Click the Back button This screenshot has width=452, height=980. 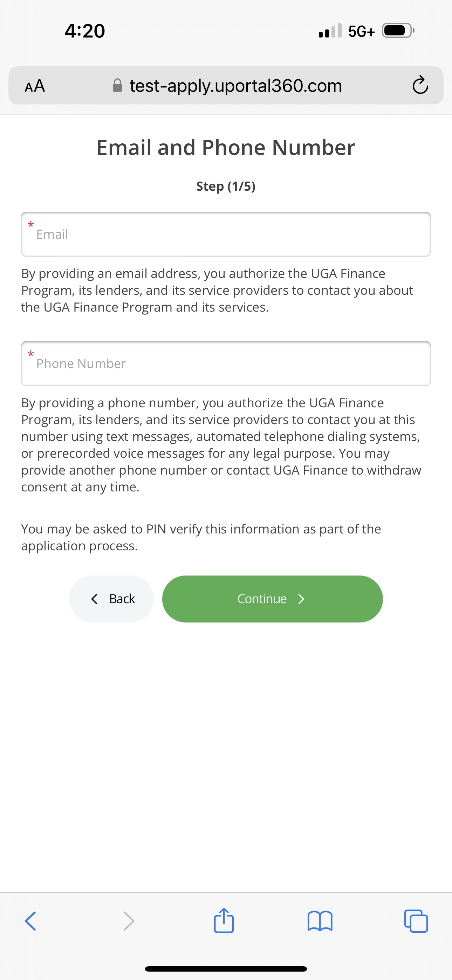click(x=111, y=599)
